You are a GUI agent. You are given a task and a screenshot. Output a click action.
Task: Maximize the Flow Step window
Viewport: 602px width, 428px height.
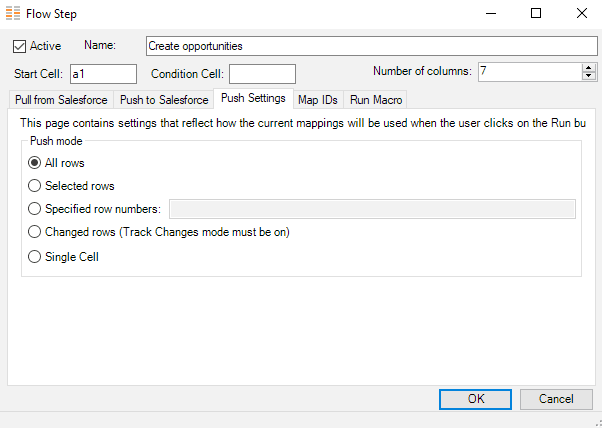click(x=536, y=14)
